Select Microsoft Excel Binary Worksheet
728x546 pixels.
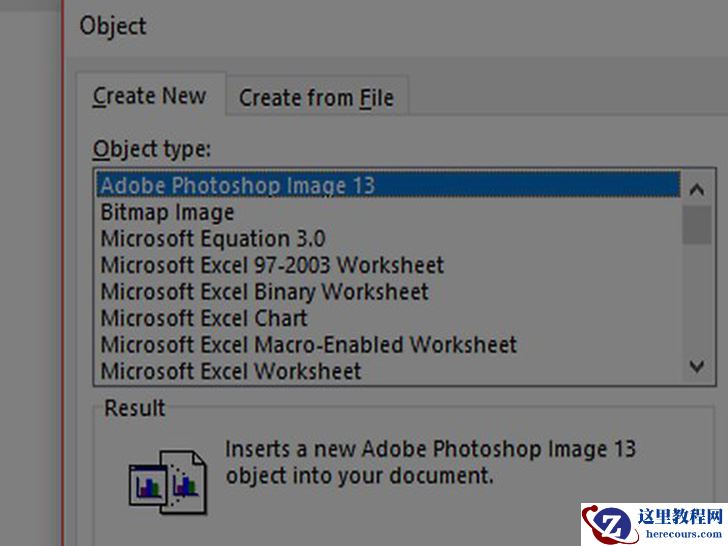tap(264, 292)
